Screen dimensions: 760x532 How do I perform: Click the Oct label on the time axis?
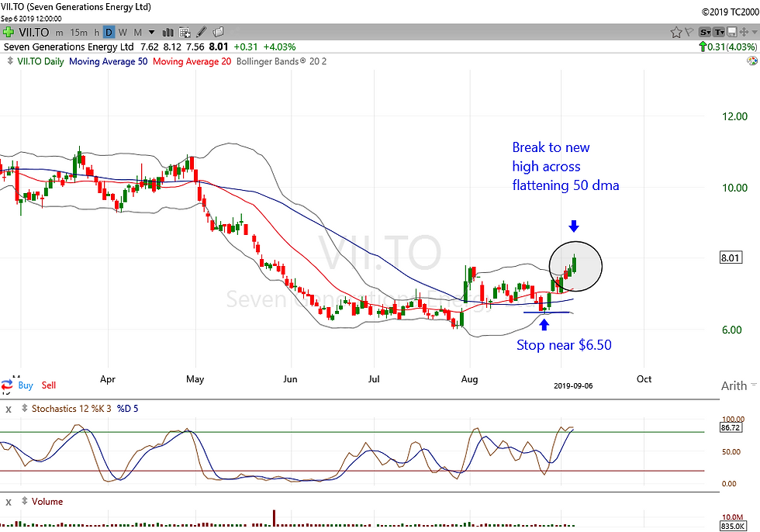pos(644,379)
